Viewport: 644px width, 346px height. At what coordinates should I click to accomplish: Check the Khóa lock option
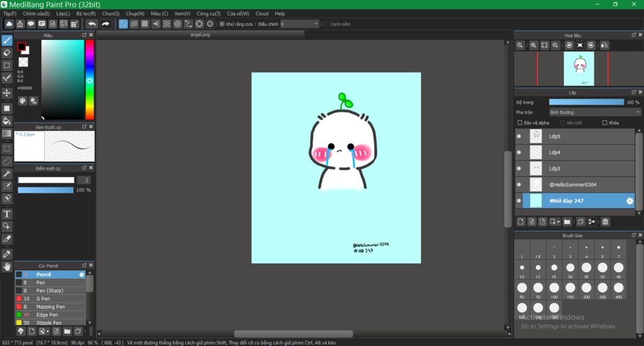[604, 123]
